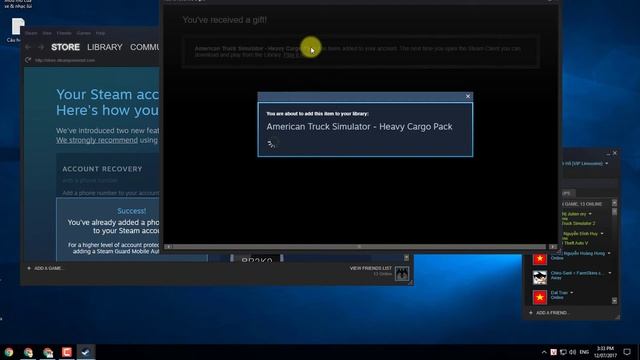Image resolution: width=640 pixels, height=360 pixels.
Task: Click the red tray icon beside chevron
Action: click(x=553, y=352)
